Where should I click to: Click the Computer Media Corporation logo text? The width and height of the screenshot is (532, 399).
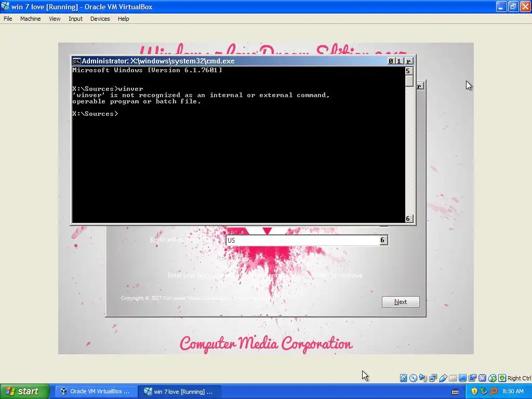click(266, 344)
